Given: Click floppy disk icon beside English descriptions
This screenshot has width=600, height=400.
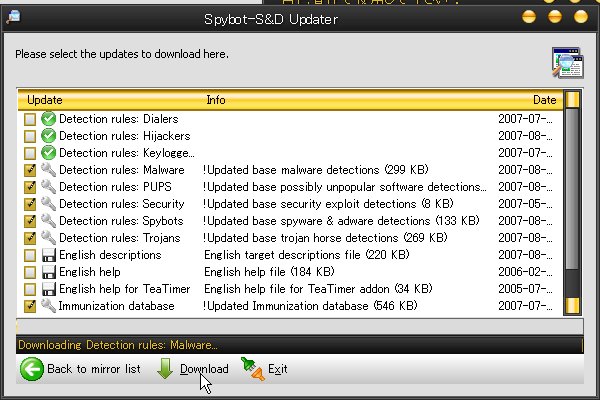Looking at the screenshot, I should point(49,255).
